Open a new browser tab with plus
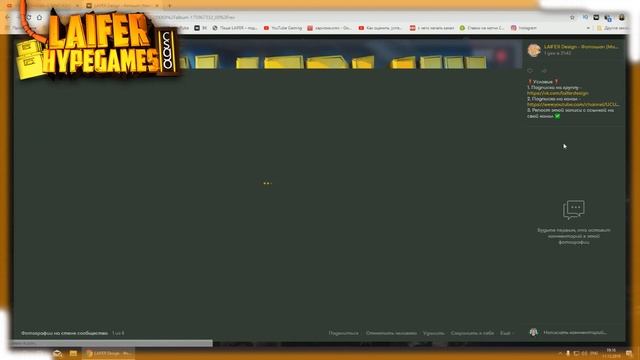This screenshot has width=640, height=360. (169, 6)
